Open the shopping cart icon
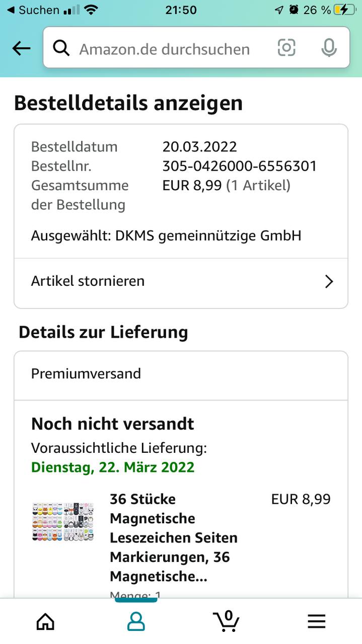The width and height of the screenshot is (362, 644). pyautogui.click(x=226, y=621)
